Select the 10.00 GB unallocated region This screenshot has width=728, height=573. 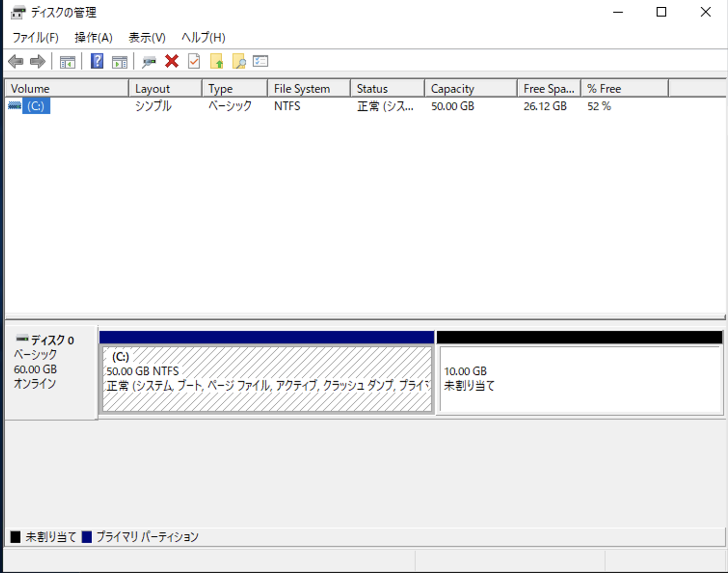click(x=579, y=381)
